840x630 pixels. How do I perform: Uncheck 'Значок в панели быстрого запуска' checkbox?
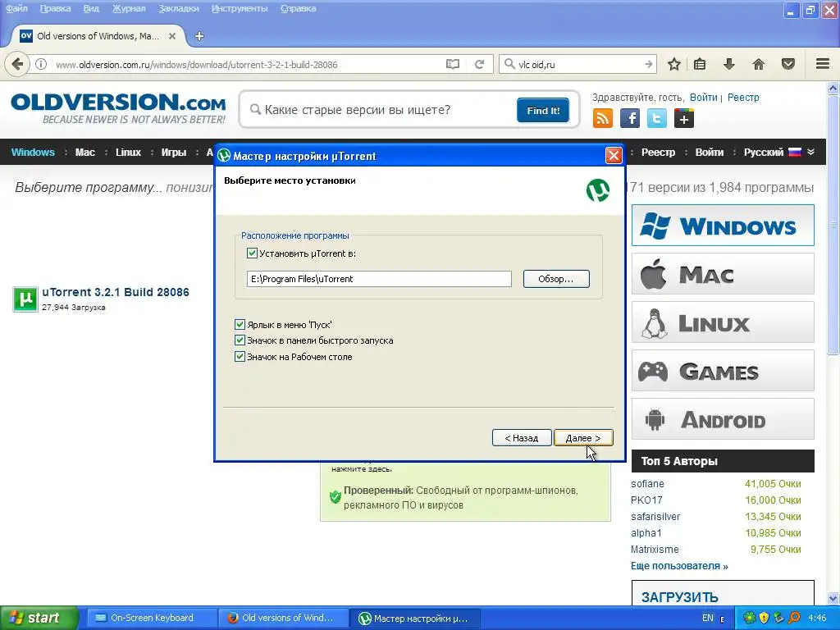point(240,340)
